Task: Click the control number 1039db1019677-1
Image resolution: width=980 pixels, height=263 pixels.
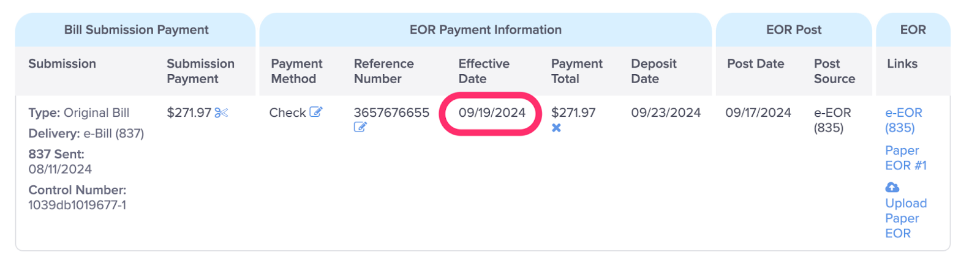Action: pyautogui.click(x=77, y=205)
